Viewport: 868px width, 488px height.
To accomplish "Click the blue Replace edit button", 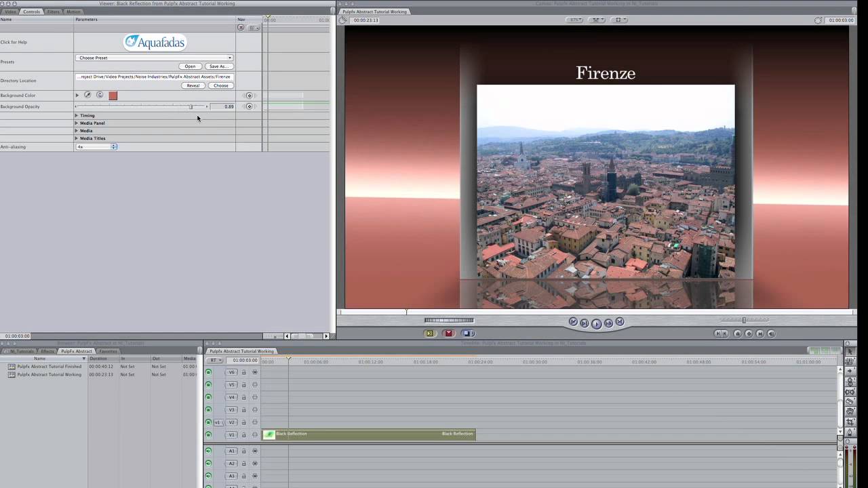I will click(467, 333).
